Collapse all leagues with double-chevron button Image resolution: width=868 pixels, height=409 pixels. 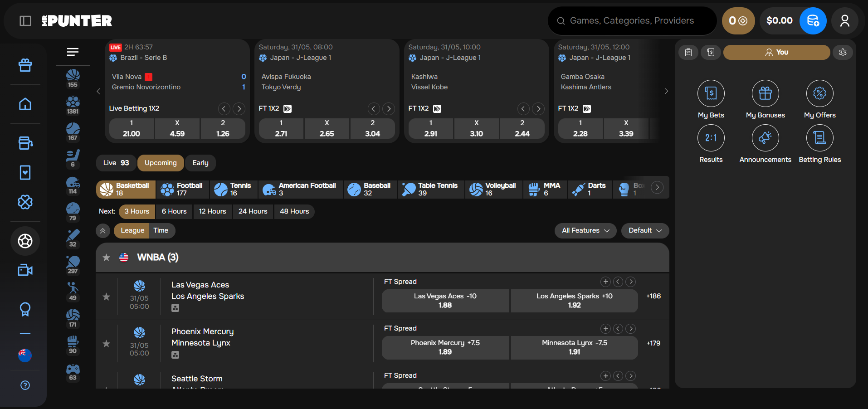click(103, 231)
